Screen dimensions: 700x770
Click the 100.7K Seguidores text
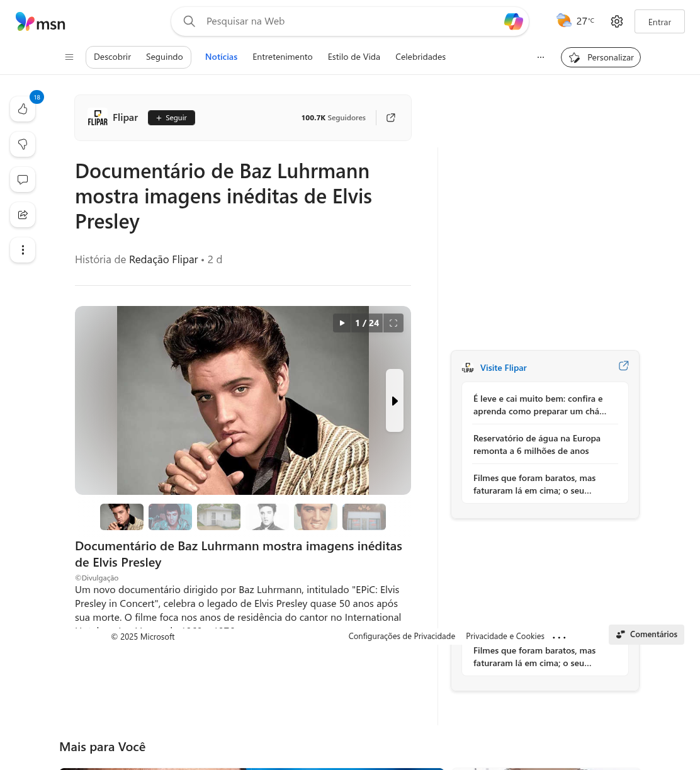point(333,118)
